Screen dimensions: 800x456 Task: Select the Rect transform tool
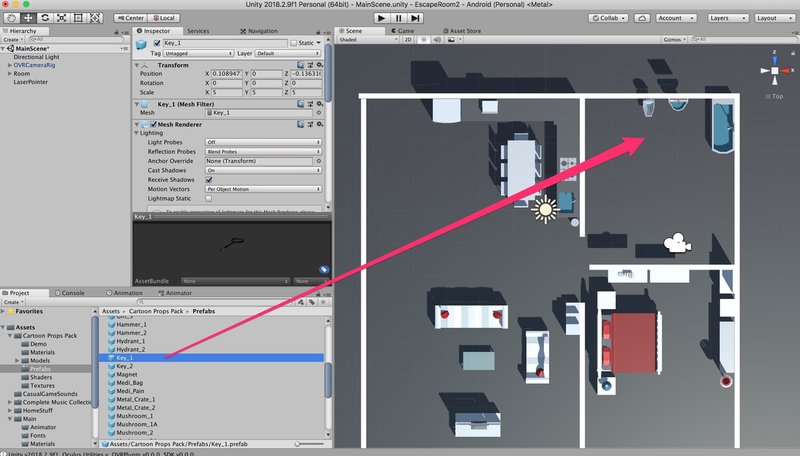click(78, 18)
